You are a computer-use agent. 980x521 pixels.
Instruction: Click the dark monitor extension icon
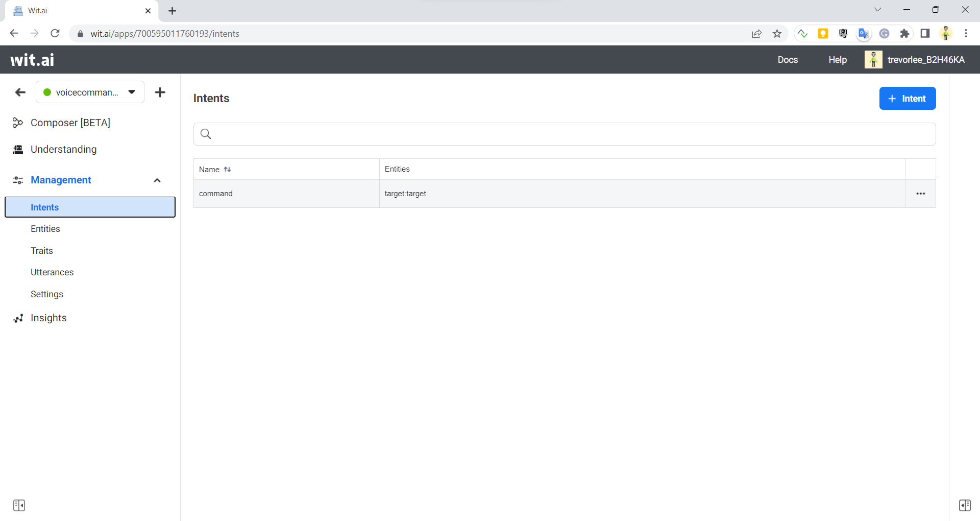coord(843,34)
